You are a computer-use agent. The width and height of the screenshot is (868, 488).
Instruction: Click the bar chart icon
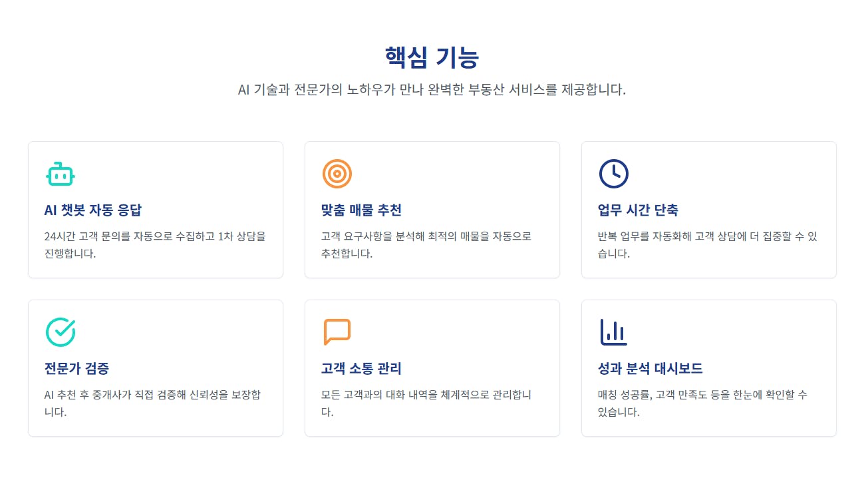point(613,332)
